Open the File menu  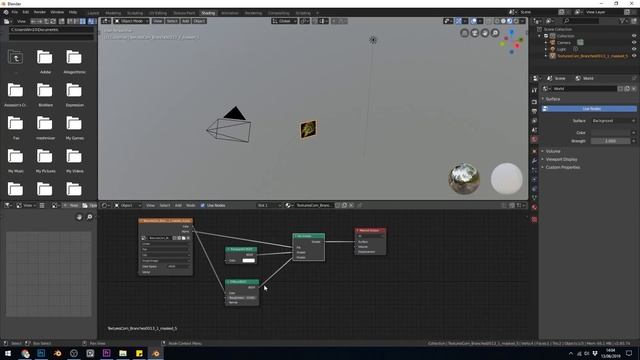[x=15, y=12]
